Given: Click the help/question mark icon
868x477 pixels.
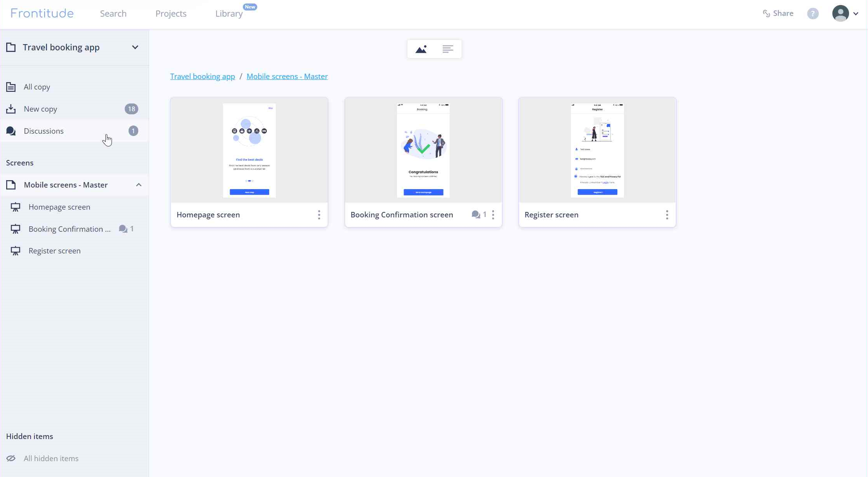Looking at the screenshot, I should [x=813, y=13].
